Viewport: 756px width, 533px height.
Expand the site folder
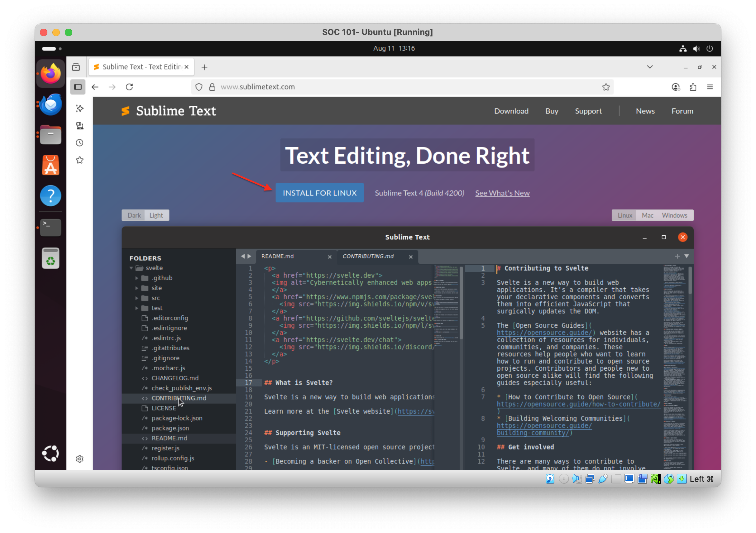pyautogui.click(x=136, y=288)
